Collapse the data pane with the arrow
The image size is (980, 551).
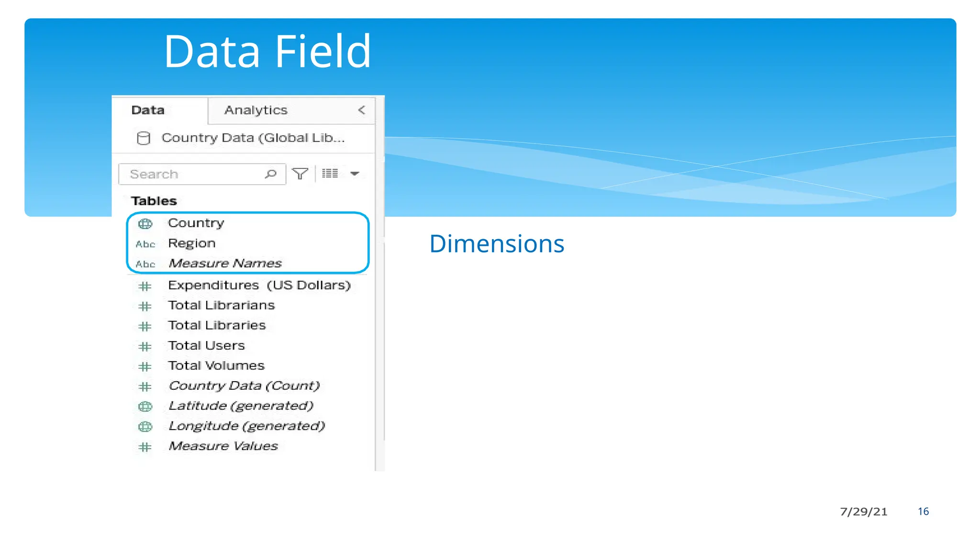[x=362, y=110]
